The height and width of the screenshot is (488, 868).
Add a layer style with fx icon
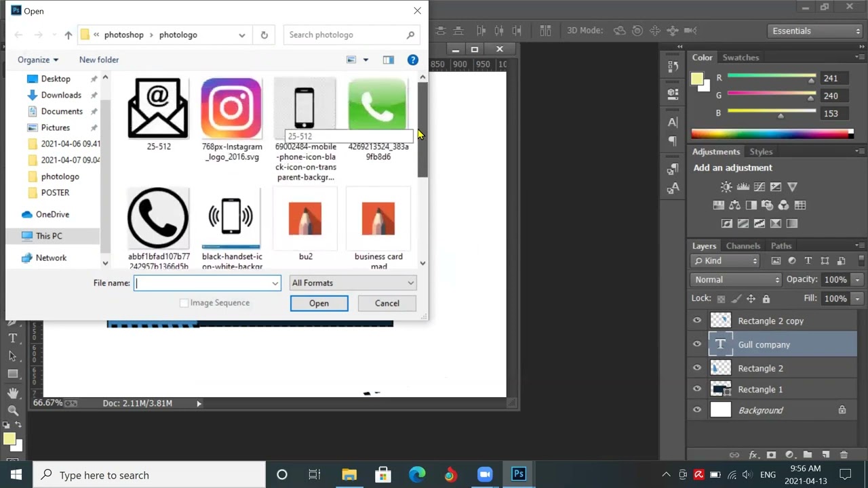[x=753, y=455]
